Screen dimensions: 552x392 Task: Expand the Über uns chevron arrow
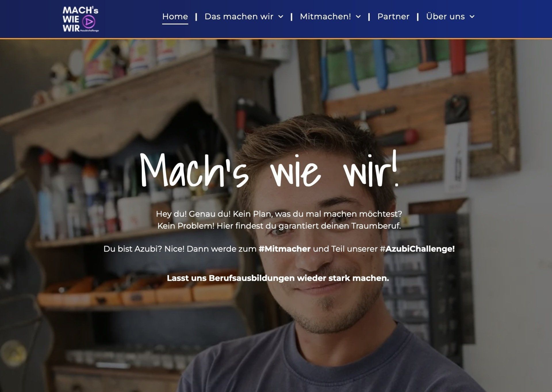point(472,17)
